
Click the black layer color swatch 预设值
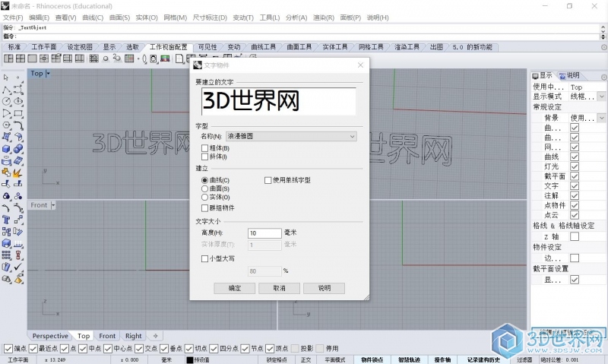[189, 359]
